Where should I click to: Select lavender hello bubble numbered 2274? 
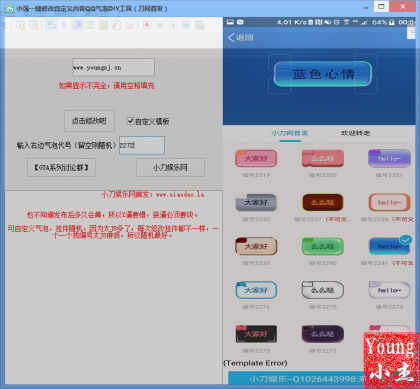point(389,290)
